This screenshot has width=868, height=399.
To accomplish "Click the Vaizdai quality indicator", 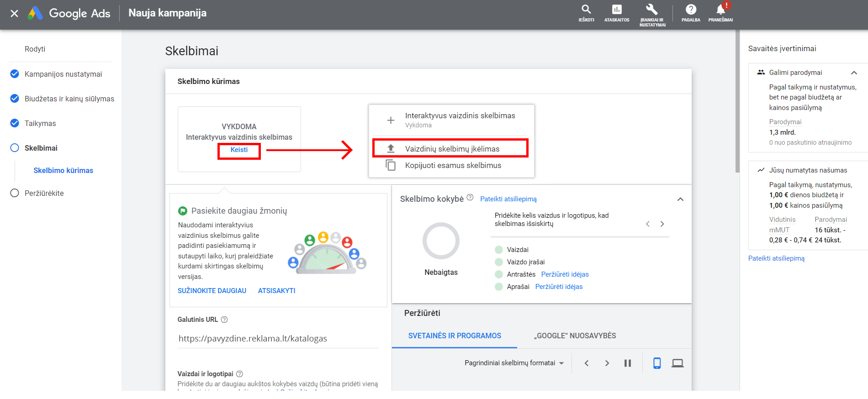I will coord(499,250).
